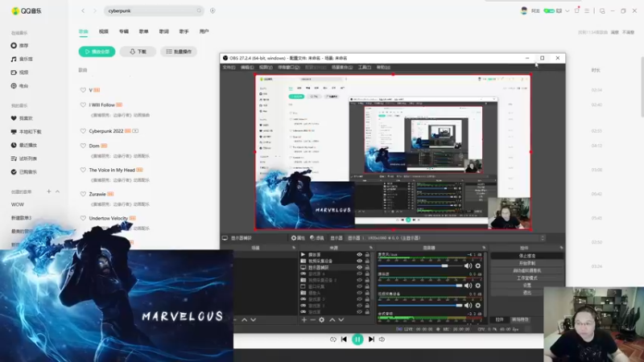Skip to the next track
644x362 pixels.
coord(371,339)
